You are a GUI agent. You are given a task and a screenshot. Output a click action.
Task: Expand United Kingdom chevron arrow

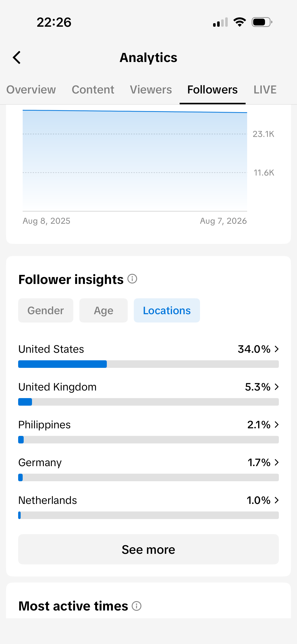[277, 387]
